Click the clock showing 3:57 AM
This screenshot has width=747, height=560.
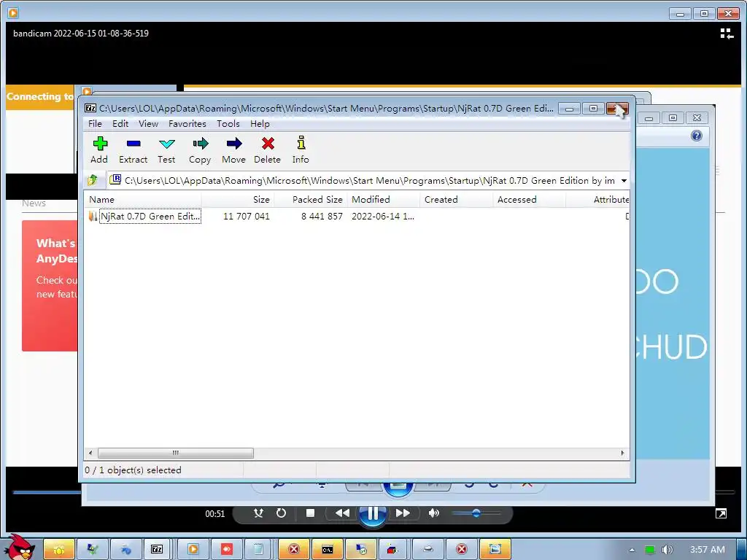pyautogui.click(x=708, y=550)
